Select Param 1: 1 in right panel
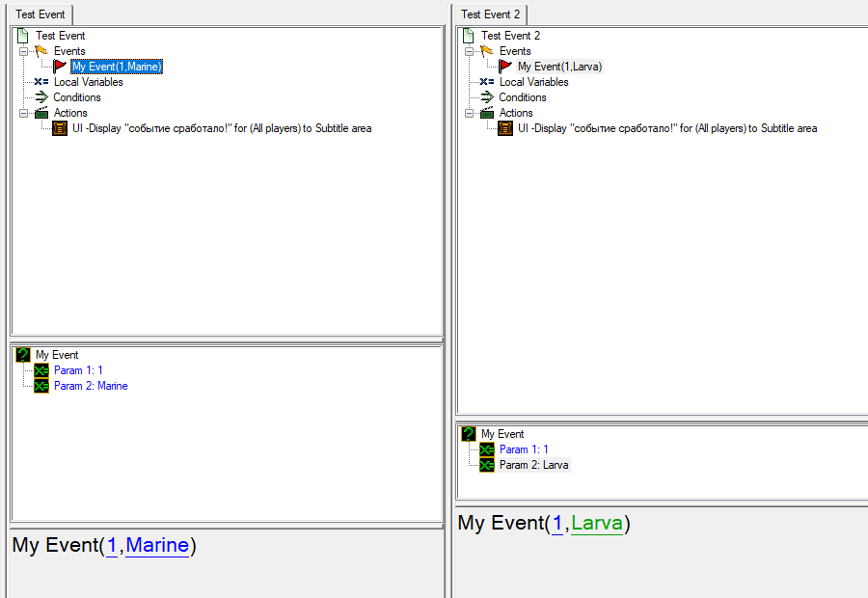This screenshot has height=598, width=868. 524,449
